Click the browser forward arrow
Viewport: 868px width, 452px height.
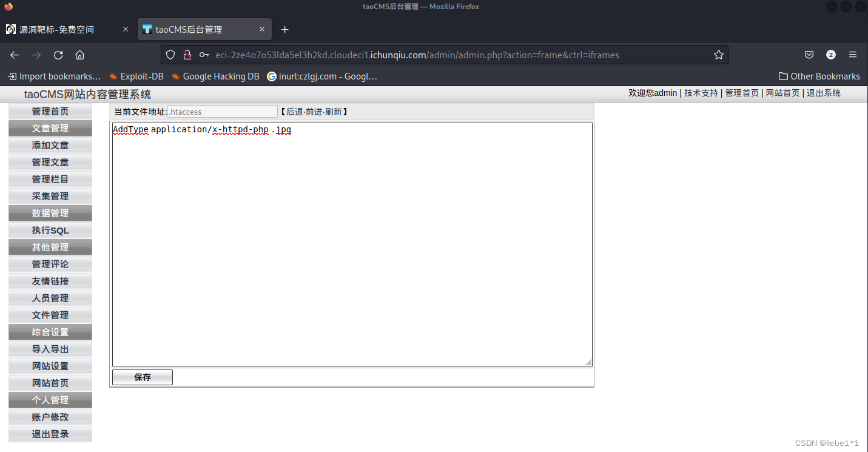[x=36, y=55]
